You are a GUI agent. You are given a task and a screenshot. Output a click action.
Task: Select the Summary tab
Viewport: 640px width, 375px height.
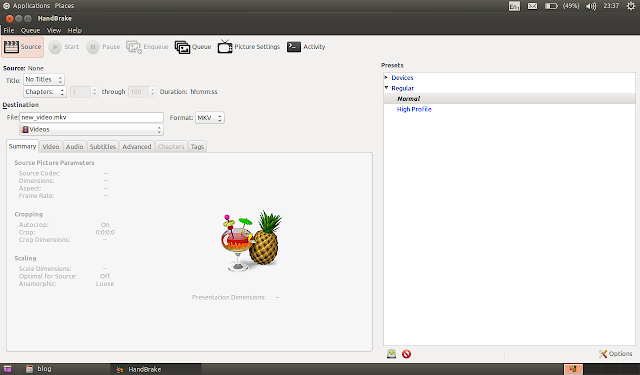click(22, 146)
